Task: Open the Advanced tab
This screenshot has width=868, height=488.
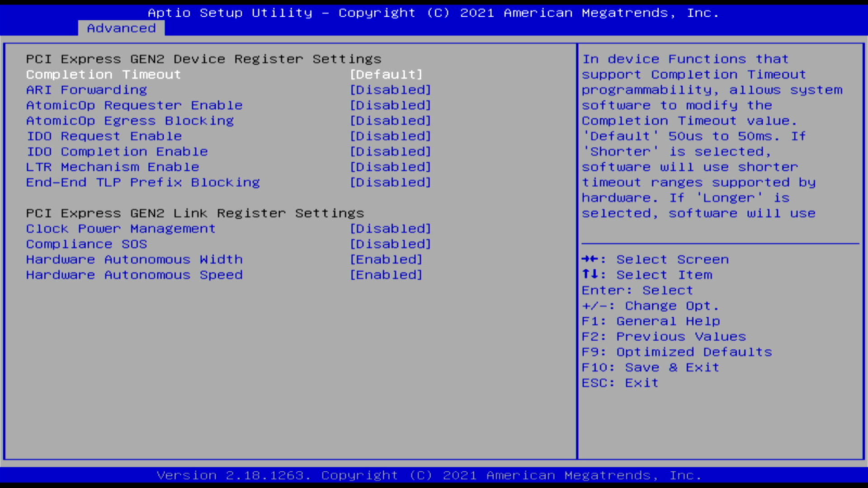Action: [x=121, y=28]
